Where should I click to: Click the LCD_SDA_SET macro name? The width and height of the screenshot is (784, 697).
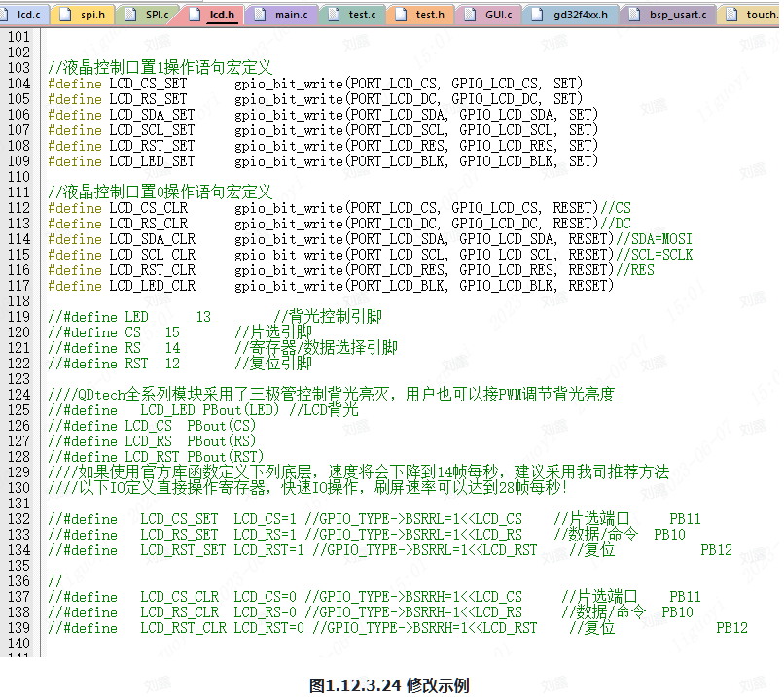click(152, 115)
